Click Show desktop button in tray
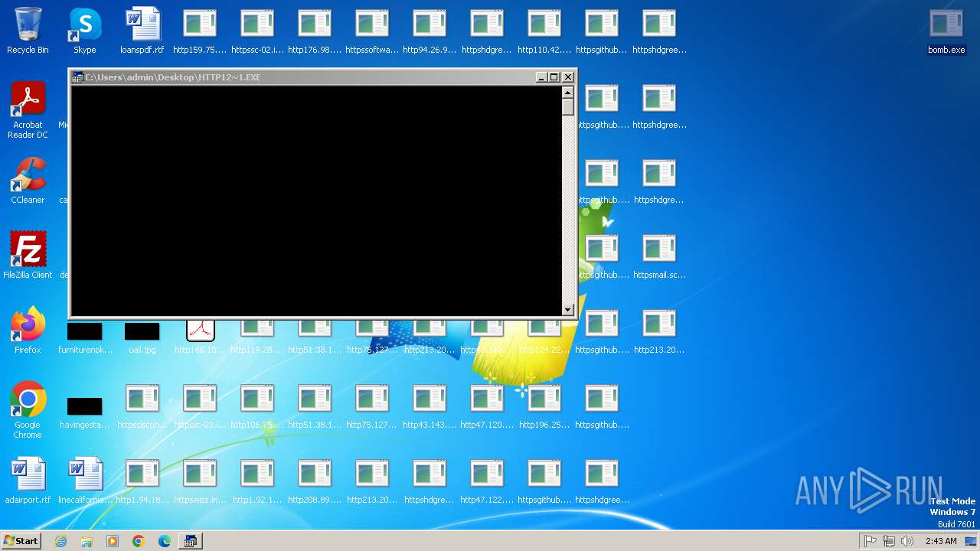Viewport: 980px width, 551px height. coord(970,541)
